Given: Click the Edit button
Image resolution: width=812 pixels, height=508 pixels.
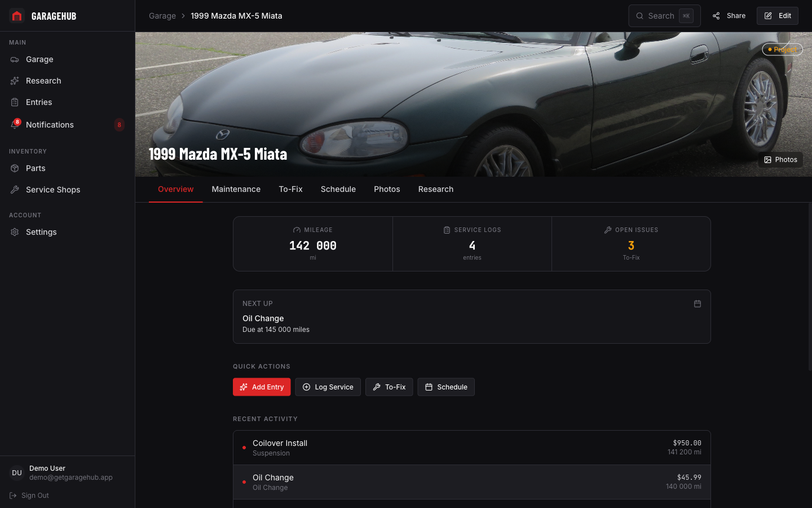Looking at the screenshot, I should [778, 16].
